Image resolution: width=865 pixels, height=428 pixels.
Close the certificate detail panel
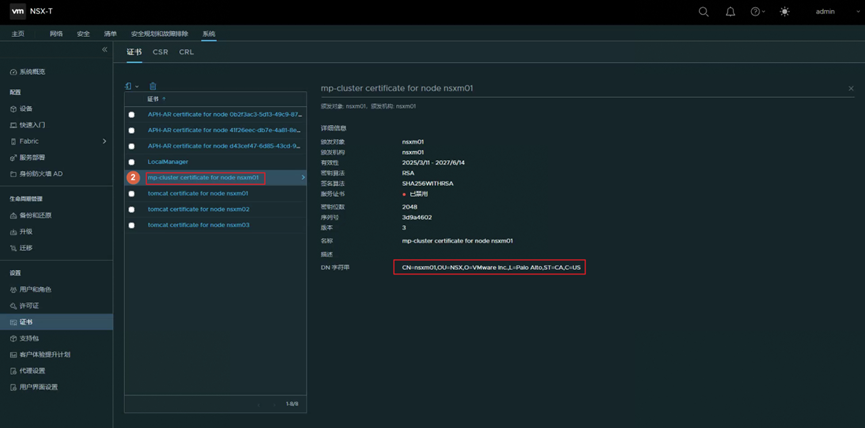(x=851, y=88)
